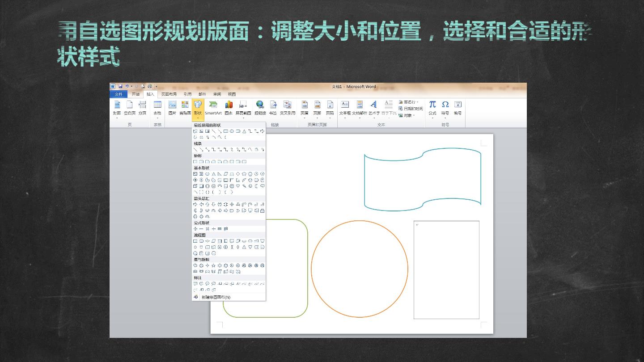Open the 页码 page number dropdown
This screenshot has height=362, width=644.
click(330, 109)
